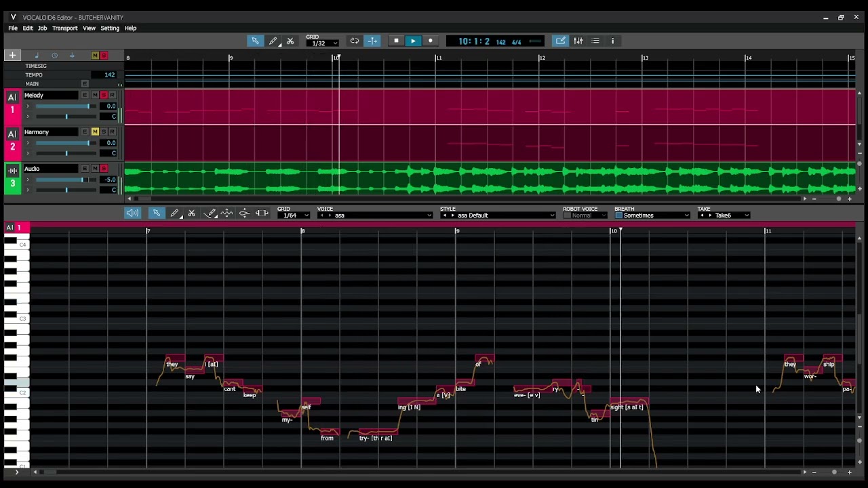
Task: Select the pitch transition diamond tool
Action: point(244,213)
